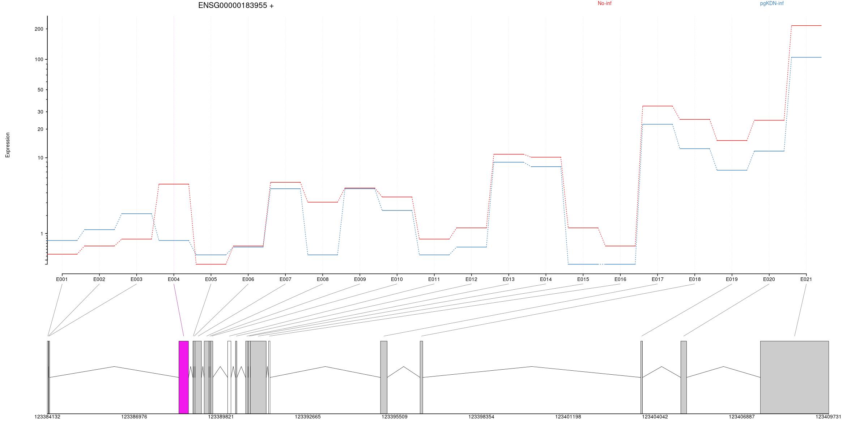The height and width of the screenshot is (434, 868).
Task: Click exon label E013
Action: pos(509,279)
